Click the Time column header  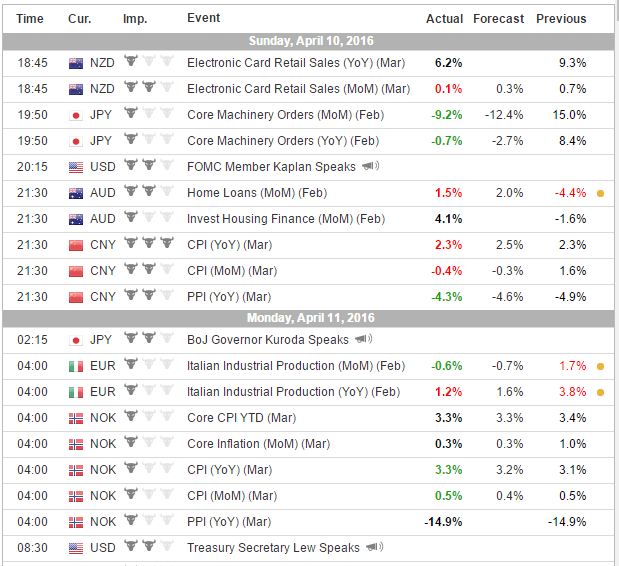pos(31,19)
